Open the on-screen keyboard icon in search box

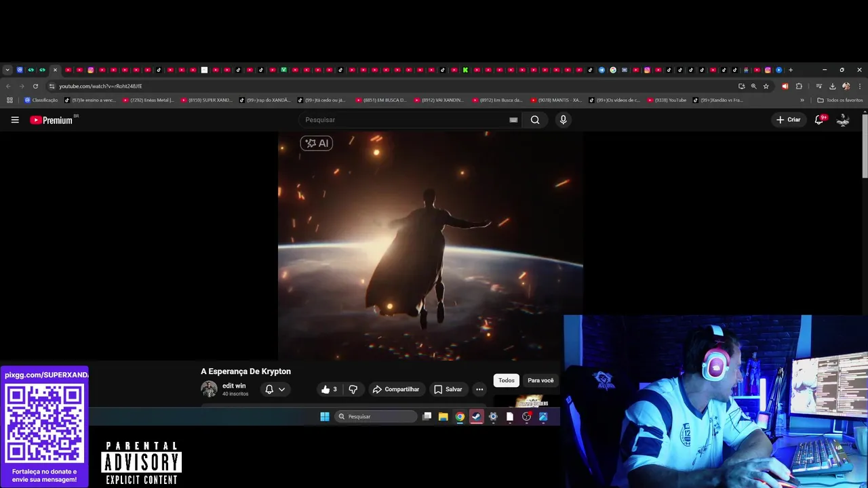pyautogui.click(x=513, y=120)
